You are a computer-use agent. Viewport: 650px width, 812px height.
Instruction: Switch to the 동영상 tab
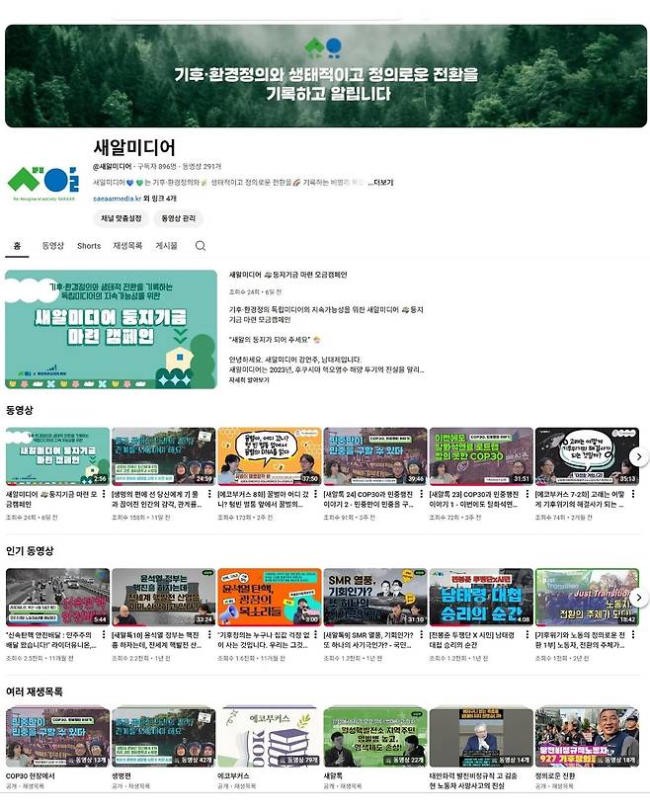[x=52, y=246]
